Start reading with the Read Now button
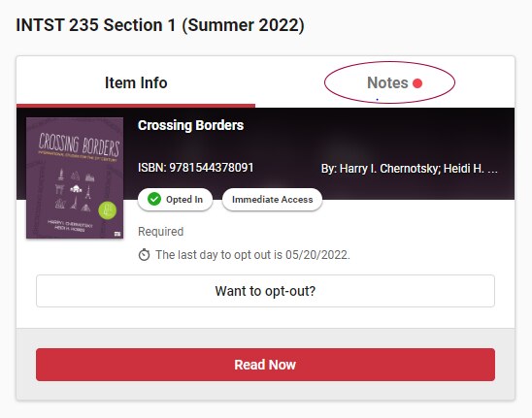This screenshot has height=418, width=532. (x=265, y=365)
